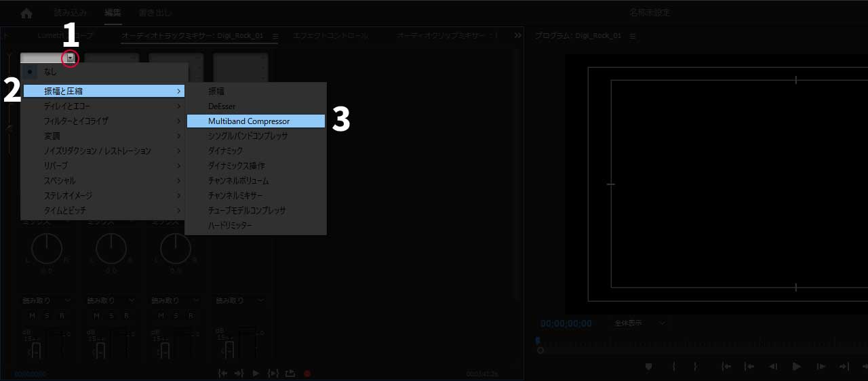Open the first track's 読み取り automation dropdown
Viewport: 868px width, 381px height.
pyautogui.click(x=47, y=300)
